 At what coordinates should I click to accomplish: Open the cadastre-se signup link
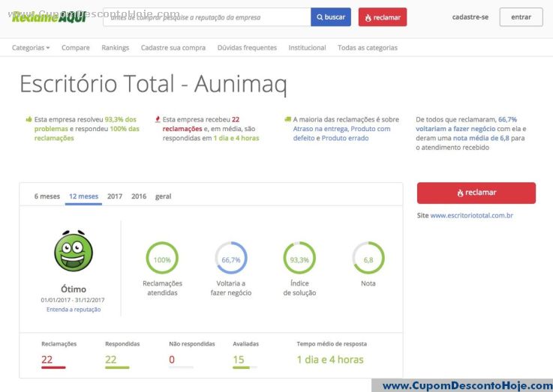point(470,17)
